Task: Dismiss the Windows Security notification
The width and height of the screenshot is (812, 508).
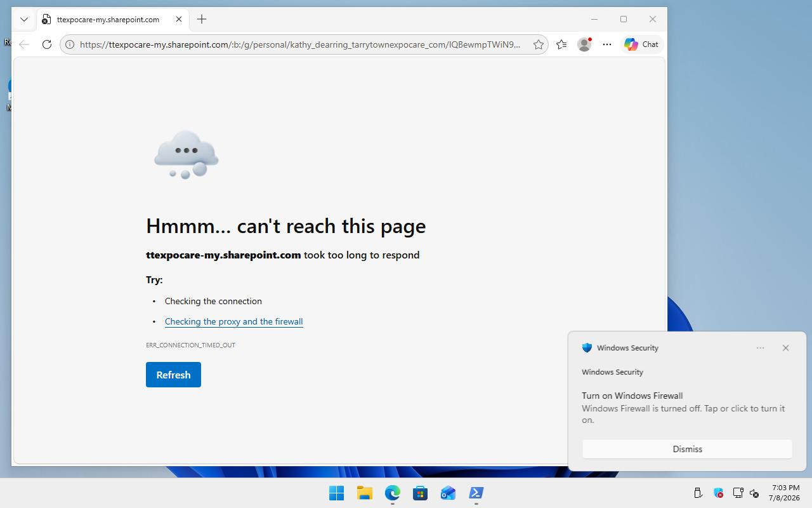Action: [x=687, y=449]
